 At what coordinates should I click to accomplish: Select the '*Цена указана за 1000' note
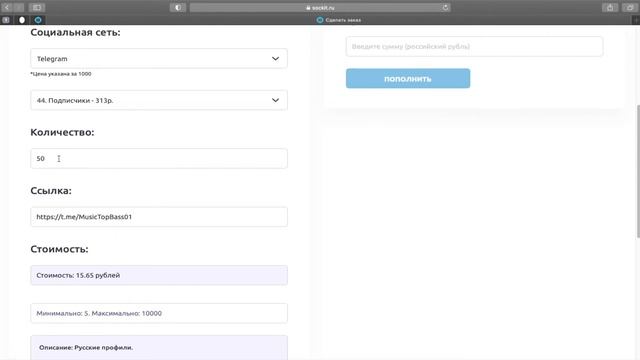click(61, 74)
